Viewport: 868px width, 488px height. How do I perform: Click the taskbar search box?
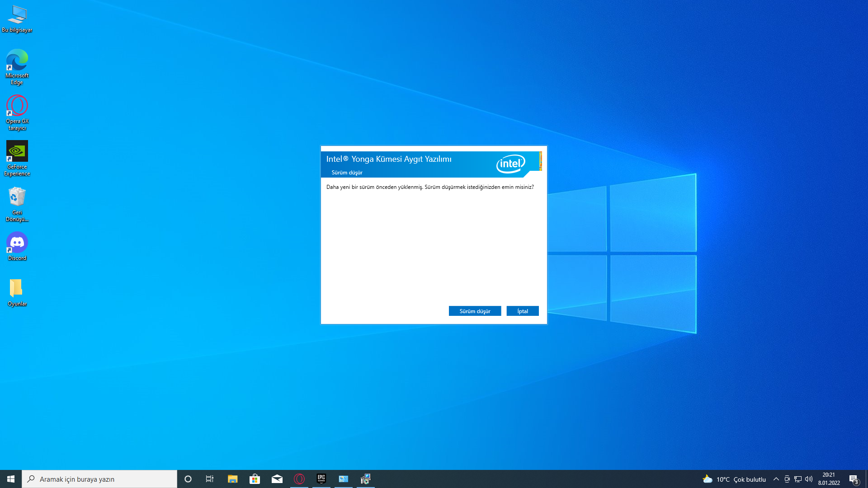pyautogui.click(x=99, y=479)
